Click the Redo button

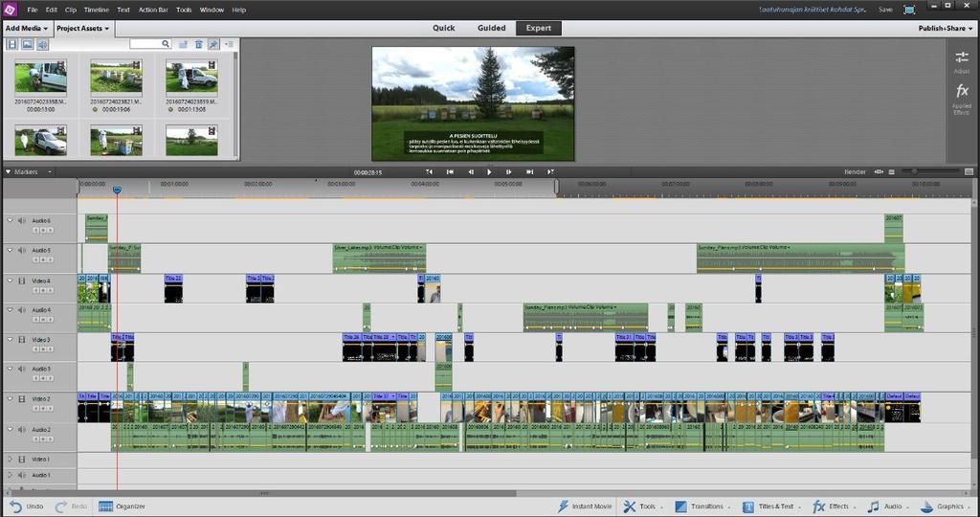71,506
